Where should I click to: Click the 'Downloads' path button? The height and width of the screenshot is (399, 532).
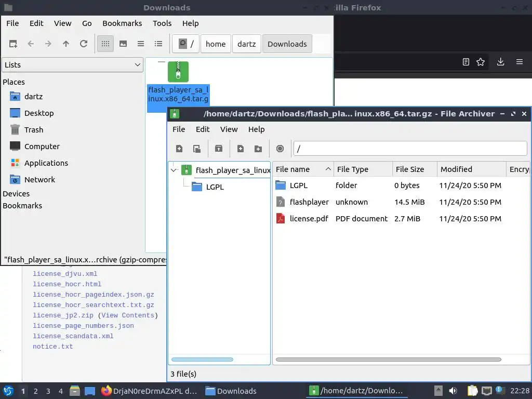(x=287, y=44)
